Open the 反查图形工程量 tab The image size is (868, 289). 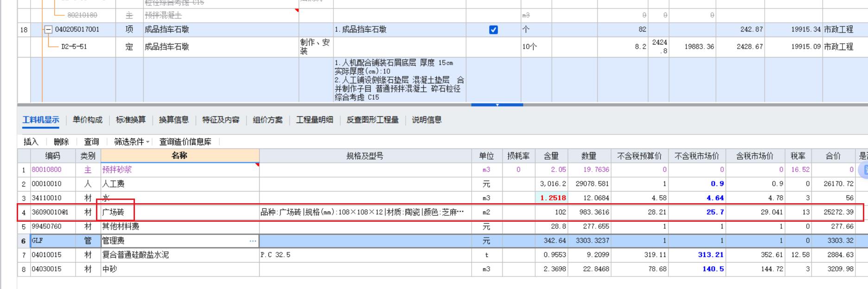(372, 120)
